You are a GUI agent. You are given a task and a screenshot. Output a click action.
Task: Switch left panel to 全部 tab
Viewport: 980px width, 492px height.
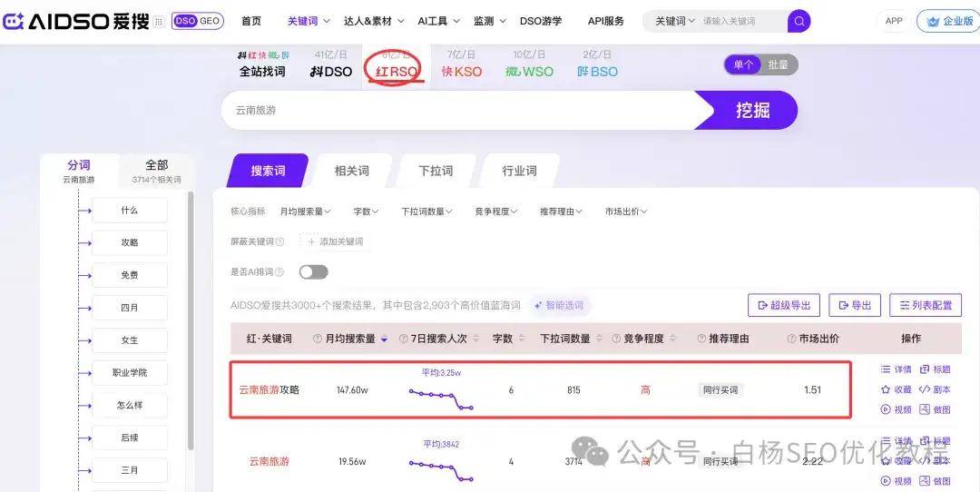click(156, 172)
